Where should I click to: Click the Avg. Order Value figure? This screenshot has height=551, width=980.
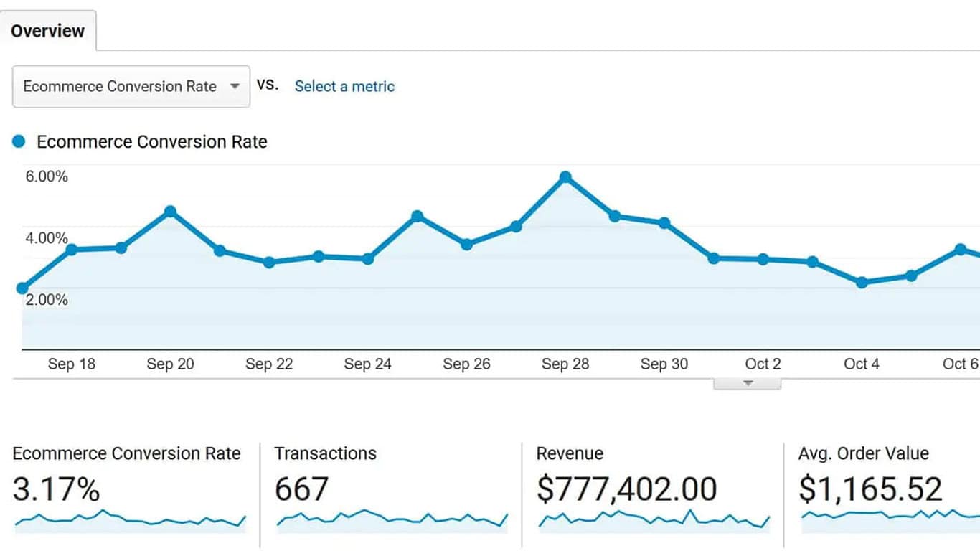[870, 489]
